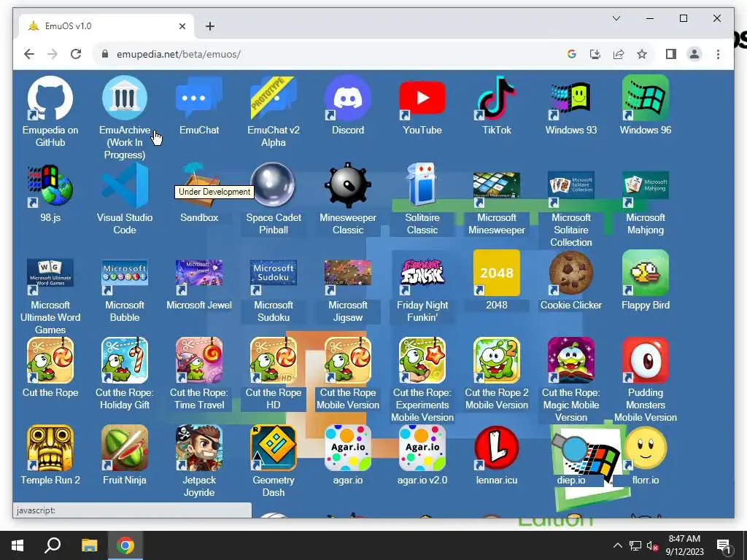Viewport: 747px width, 560px height.
Task: Open Pudding Monsters Mobile Version icon
Action: (x=645, y=360)
